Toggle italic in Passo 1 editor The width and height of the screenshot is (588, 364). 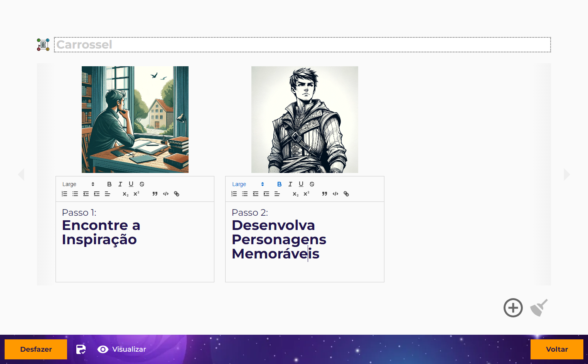point(120,184)
